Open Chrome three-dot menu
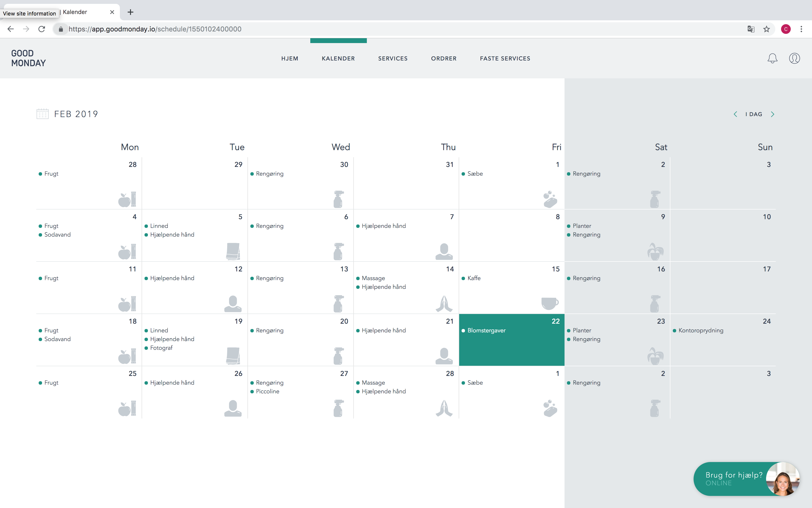This screenshot has height=508, width=812. click(801, 29)
